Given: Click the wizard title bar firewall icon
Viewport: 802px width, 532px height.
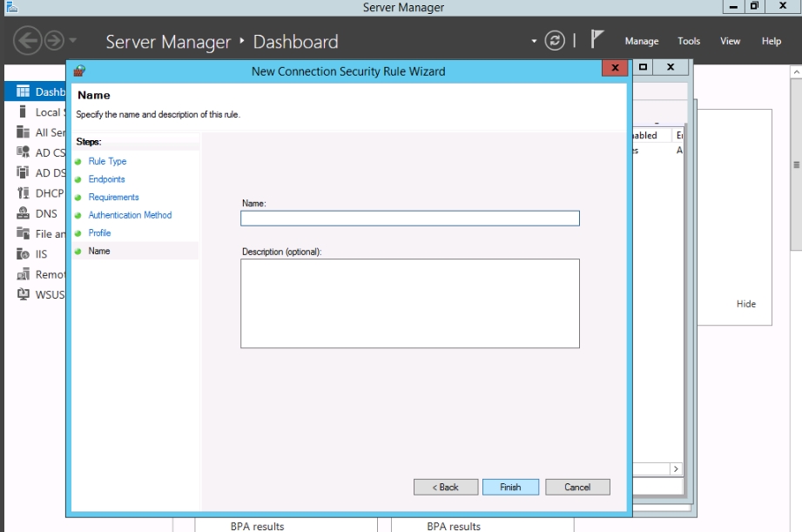Looking at the screenshot, I should coord(80,71).
